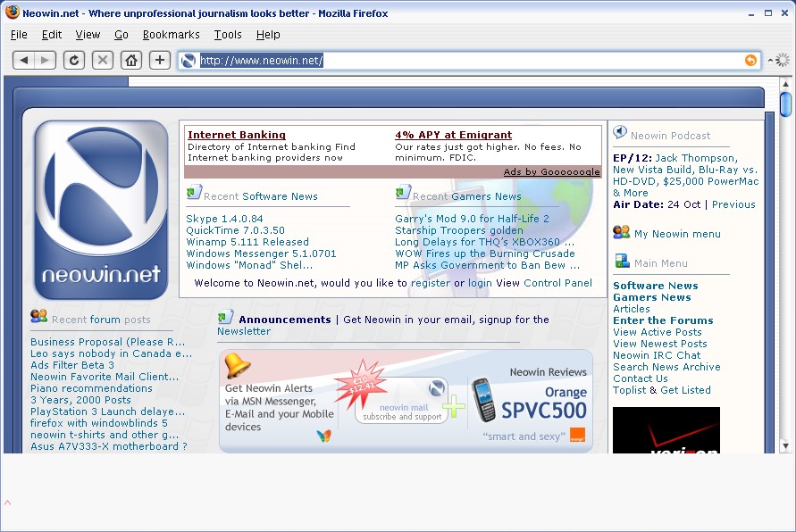Open WOW Fires up the Burning Crusade

pos(485,254)
